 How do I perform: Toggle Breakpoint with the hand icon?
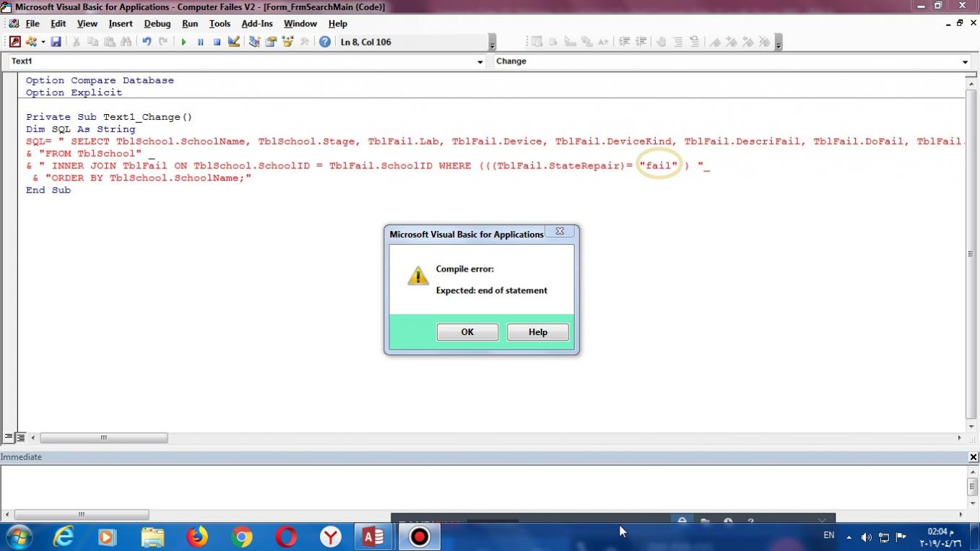coord(661,42)
